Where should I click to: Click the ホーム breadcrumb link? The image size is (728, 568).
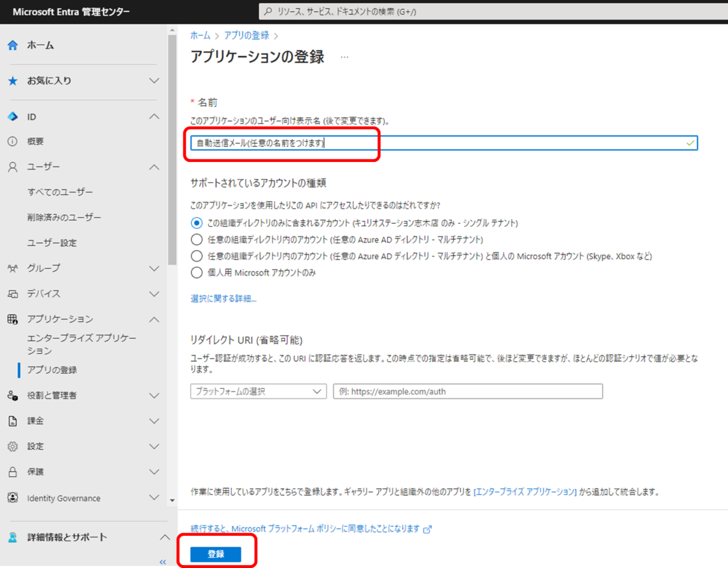point(200,36)
